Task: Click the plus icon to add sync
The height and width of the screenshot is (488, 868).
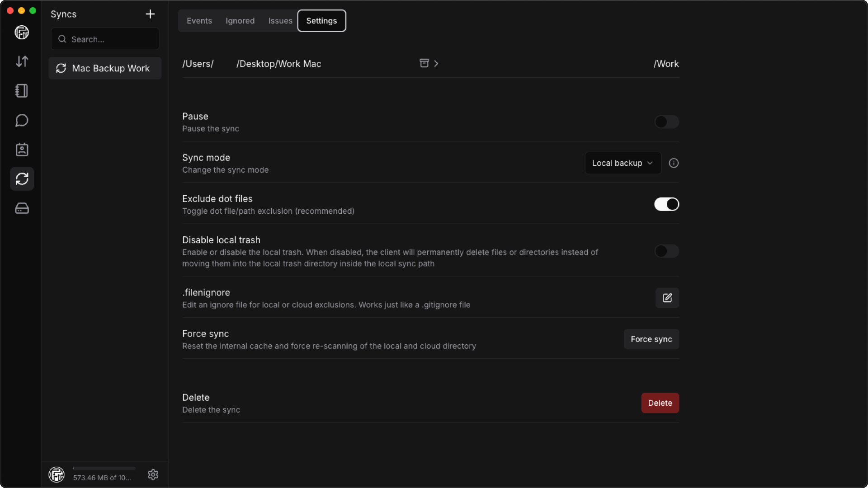Action: coord(150,14)
